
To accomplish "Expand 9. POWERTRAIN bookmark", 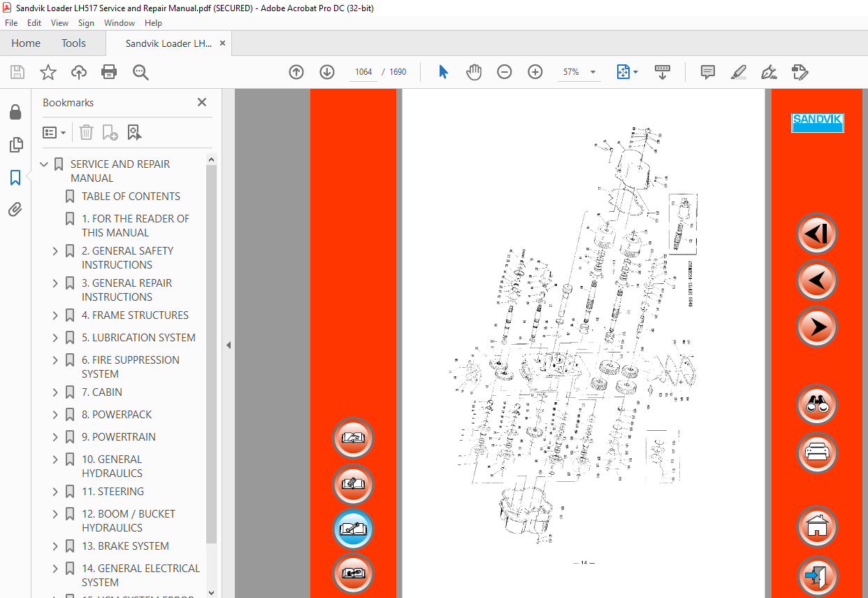I will point(56,437).
